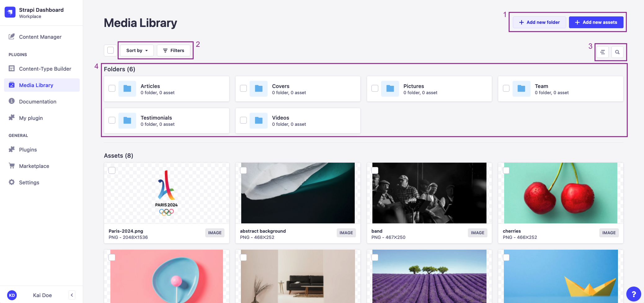The width and height of the screenshot is (644, 303).
Task: Click Add new folder
Action: (x=539, y=22)
